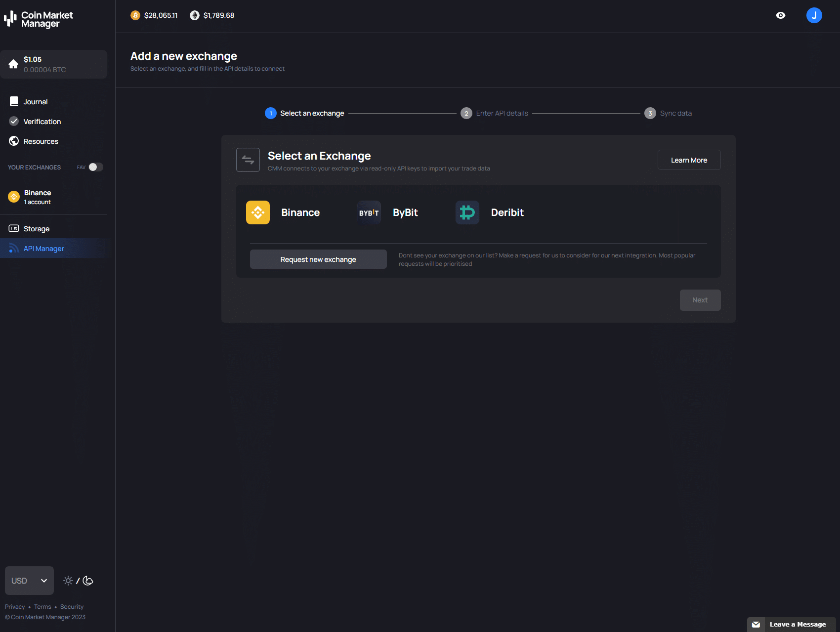Toggle the FAV switch
This screenshot has width=840, height=632.
click(x=96, y=167)
